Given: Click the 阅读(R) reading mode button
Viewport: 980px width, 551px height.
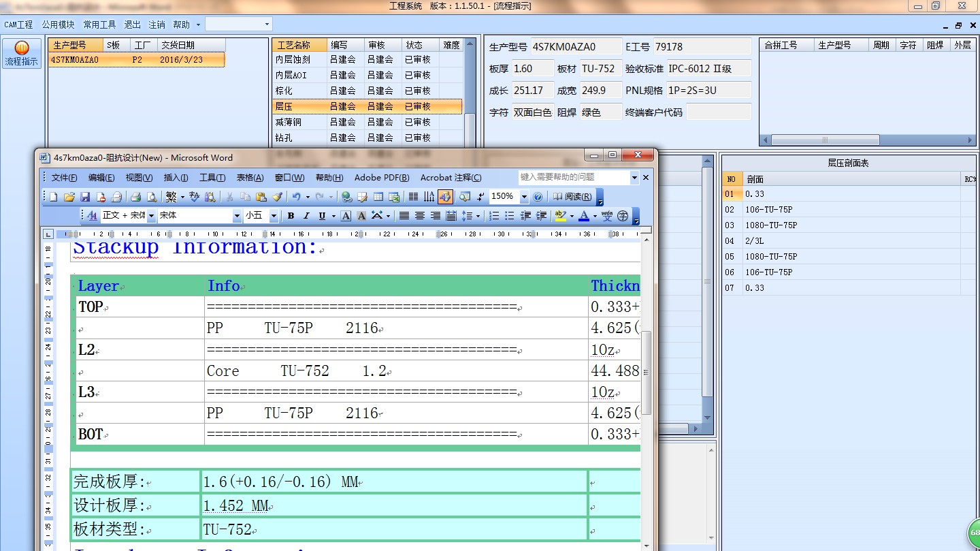Looking at the screenshot, I should click(572, 197).
